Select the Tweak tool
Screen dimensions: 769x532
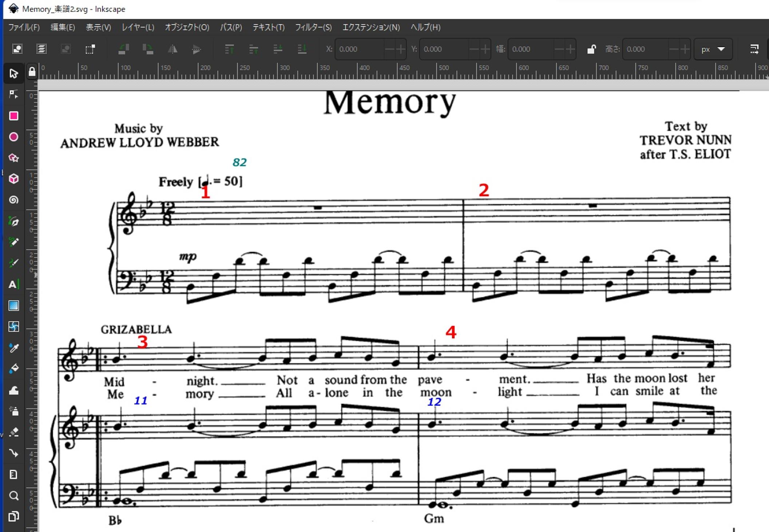coord(13,391)
